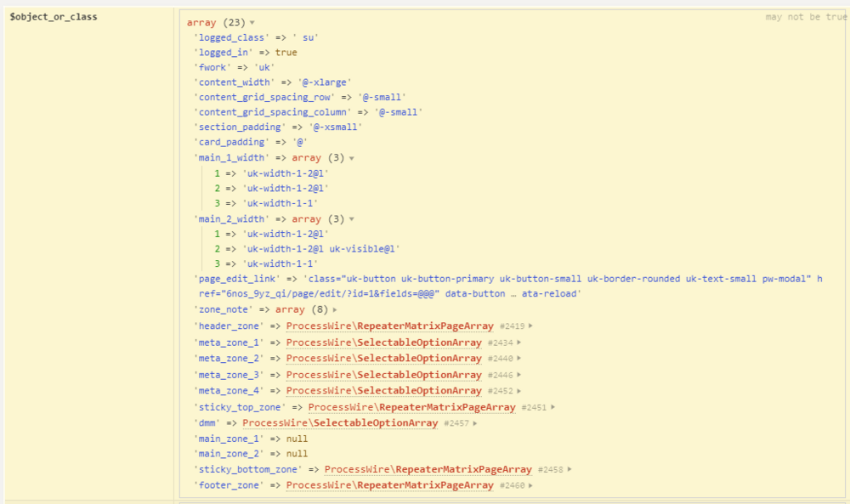Click the 'may not be true' note
Screen dimensions: 850x504
click(805, 17)
